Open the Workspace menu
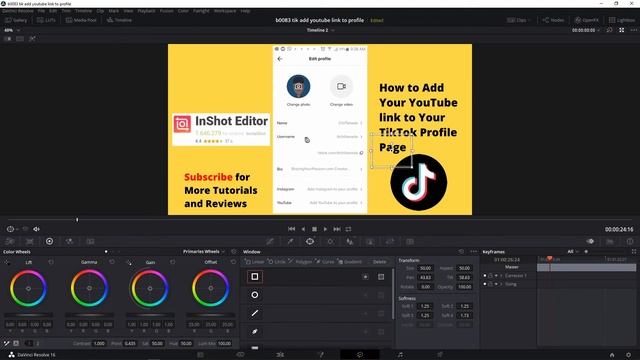Screen dimensions: 640x360 tap(225, 11)
